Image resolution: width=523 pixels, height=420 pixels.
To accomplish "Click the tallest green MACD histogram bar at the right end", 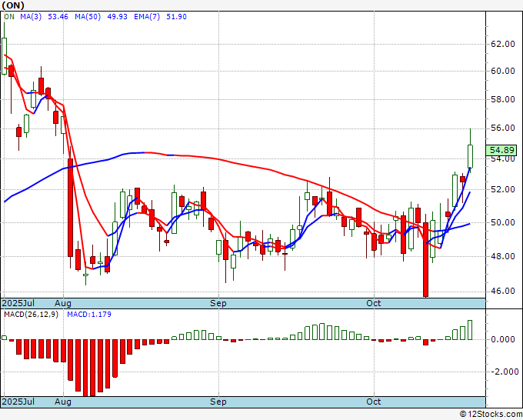I will [x=470, y=330].
